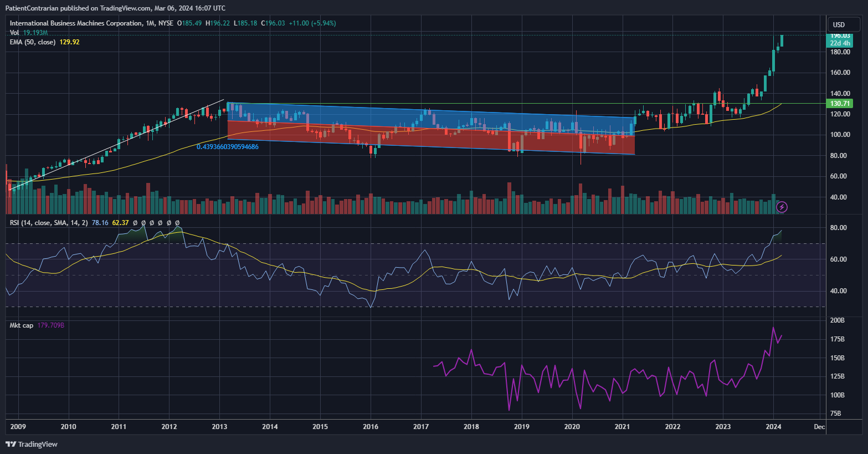Click the H196.22 high value
Screen dimensions: 868x454
(217, 23)
